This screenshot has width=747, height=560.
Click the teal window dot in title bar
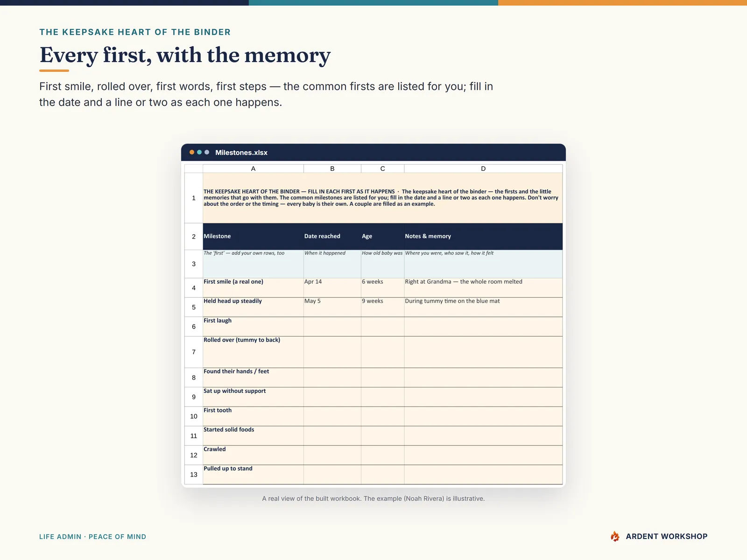point(199,152)
